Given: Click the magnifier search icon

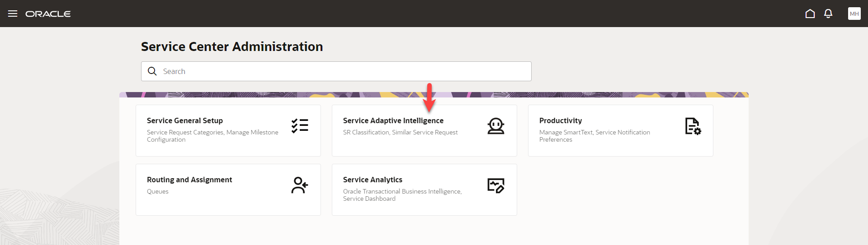Looking at the screenshot, I should 152,71.
